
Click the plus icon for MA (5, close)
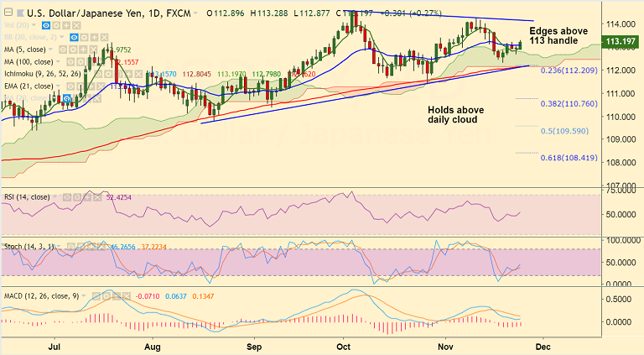coord(83,50)
